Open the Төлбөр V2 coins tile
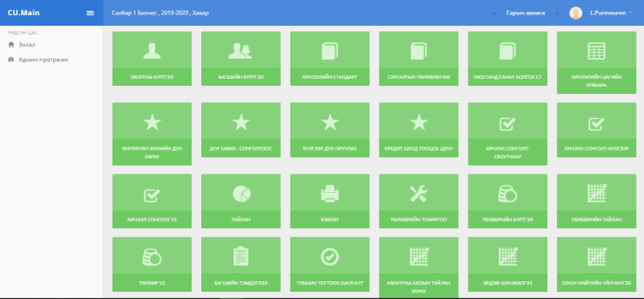644x299 pixels. 152,264
